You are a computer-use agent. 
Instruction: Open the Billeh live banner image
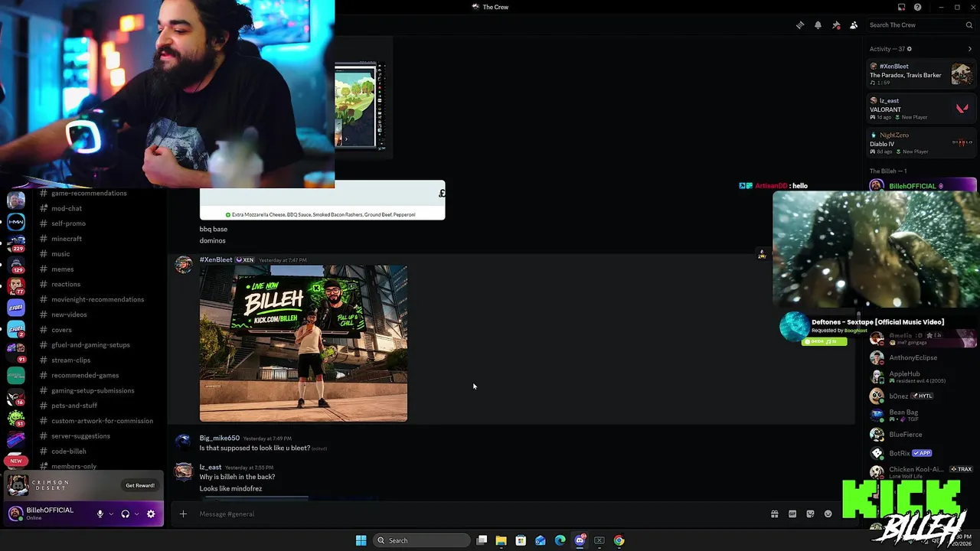tap(303, 344)
